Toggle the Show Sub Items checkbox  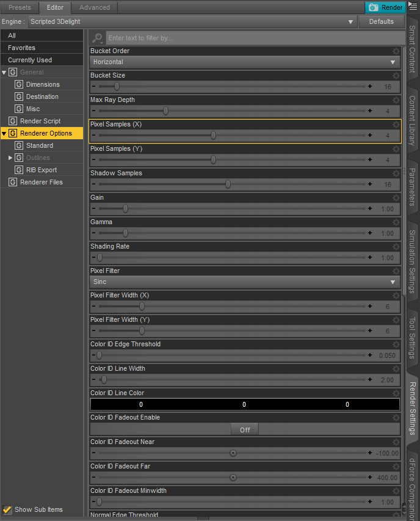tap(7, 509)
